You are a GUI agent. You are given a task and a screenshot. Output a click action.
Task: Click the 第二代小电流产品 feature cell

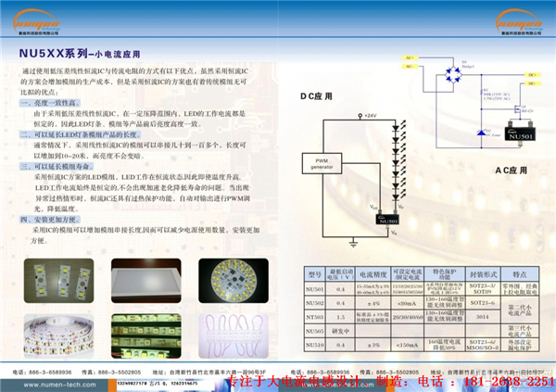pos(520,310)
